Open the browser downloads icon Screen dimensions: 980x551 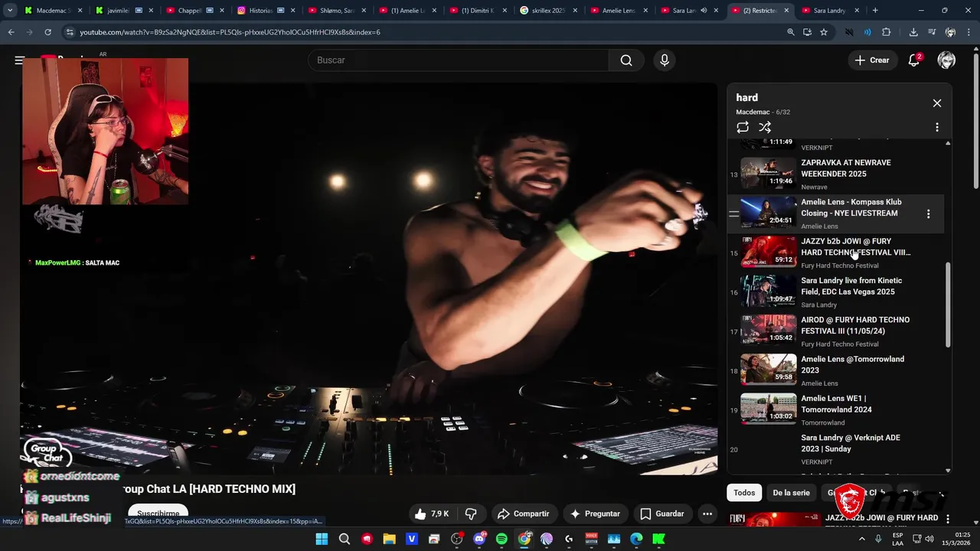[913, 32]
